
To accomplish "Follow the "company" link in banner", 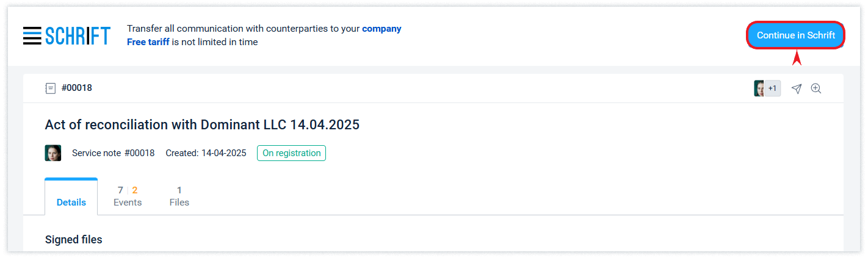I will point(382,29).
